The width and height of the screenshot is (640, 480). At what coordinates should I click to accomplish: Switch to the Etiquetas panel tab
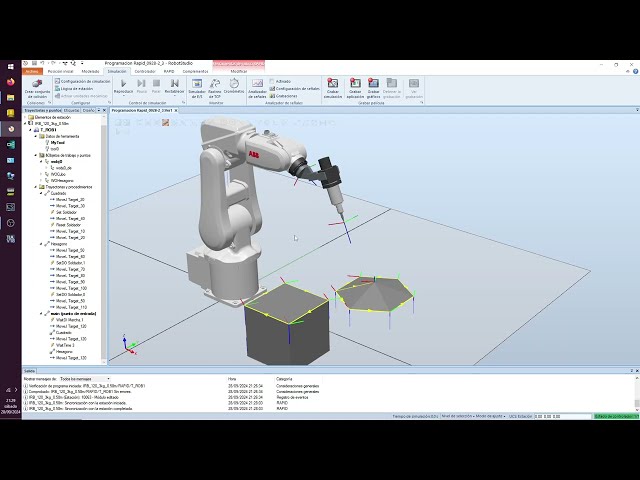(x=71, y=110)
